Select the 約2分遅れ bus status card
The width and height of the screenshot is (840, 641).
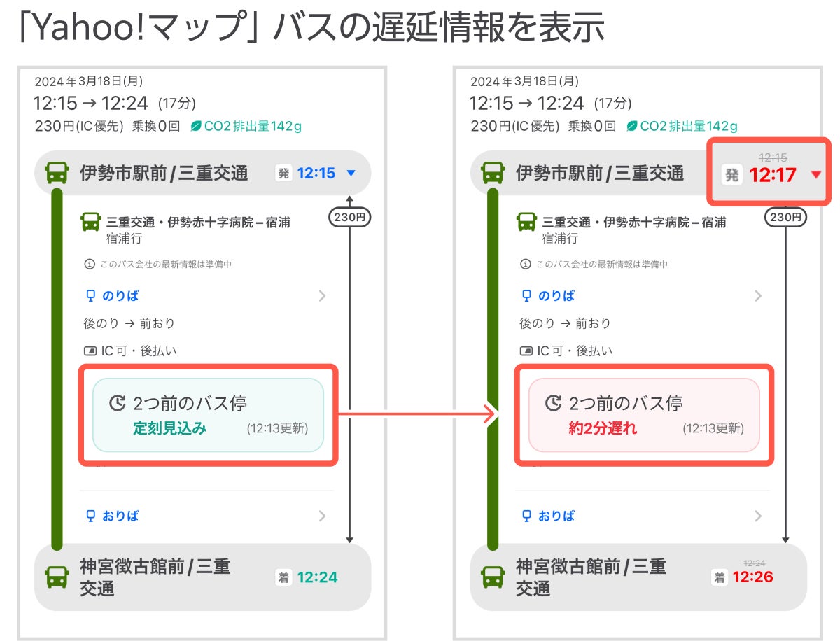[x=645, y=415]
